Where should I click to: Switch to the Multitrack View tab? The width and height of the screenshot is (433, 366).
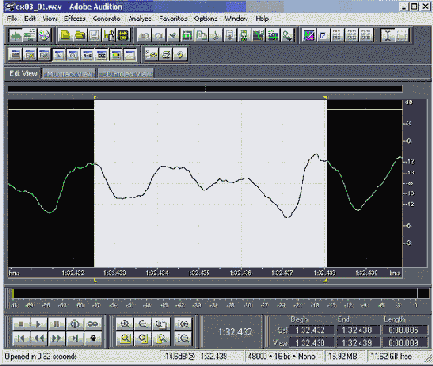[x=69, y=74]
